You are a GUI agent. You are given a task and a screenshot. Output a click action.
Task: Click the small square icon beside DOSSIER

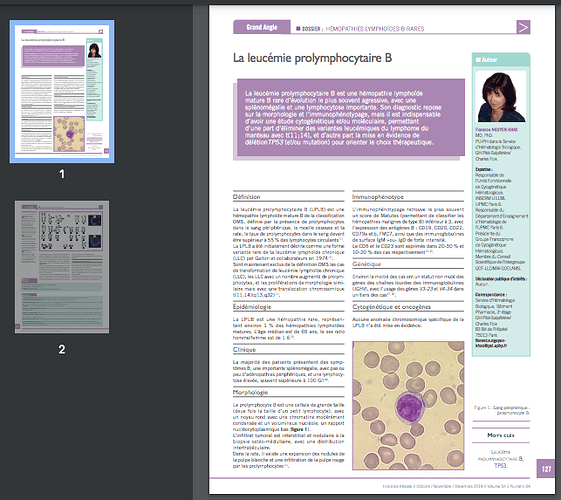298,28
